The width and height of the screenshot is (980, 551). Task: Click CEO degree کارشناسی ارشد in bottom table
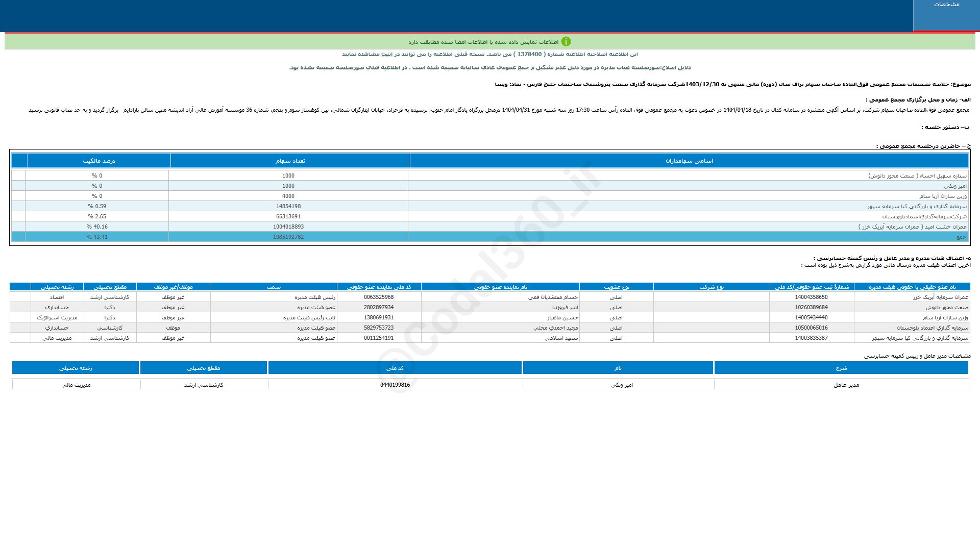[x=204, y=385]
